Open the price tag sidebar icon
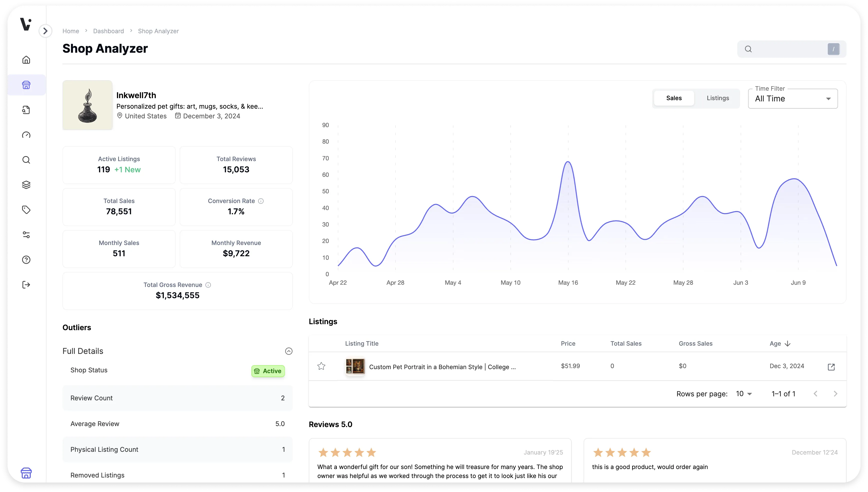This screenshot has width=868, height=492. click(26, 210)
